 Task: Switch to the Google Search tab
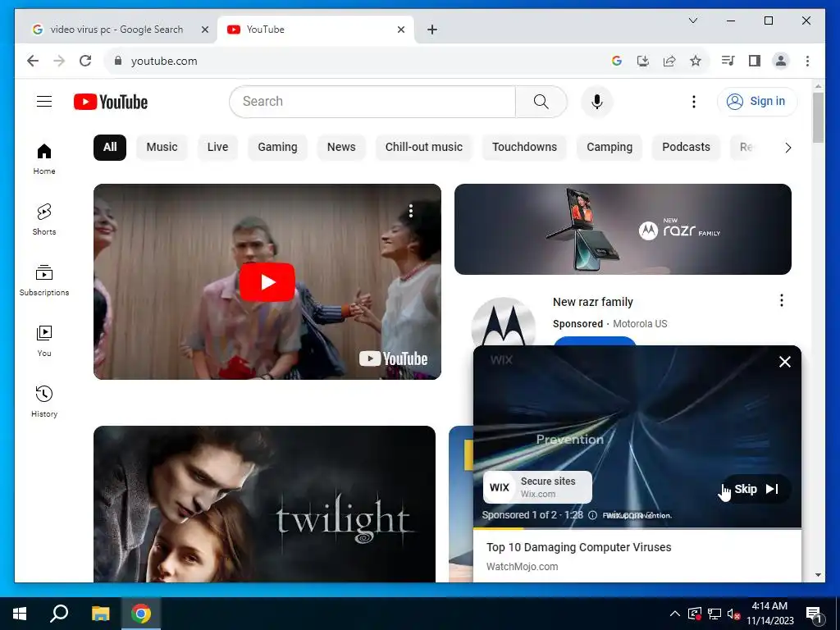[116, 30]
